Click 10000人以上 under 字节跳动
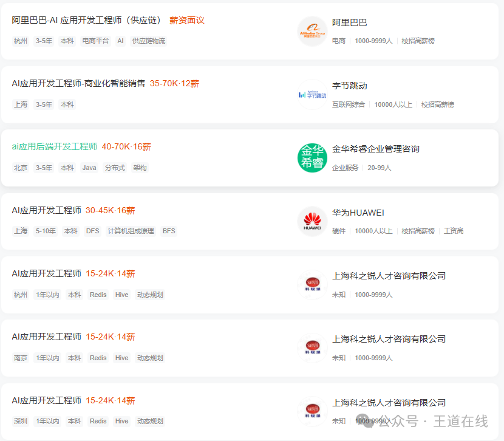Viewport: 504px width, 441px height. click(393, 104)
